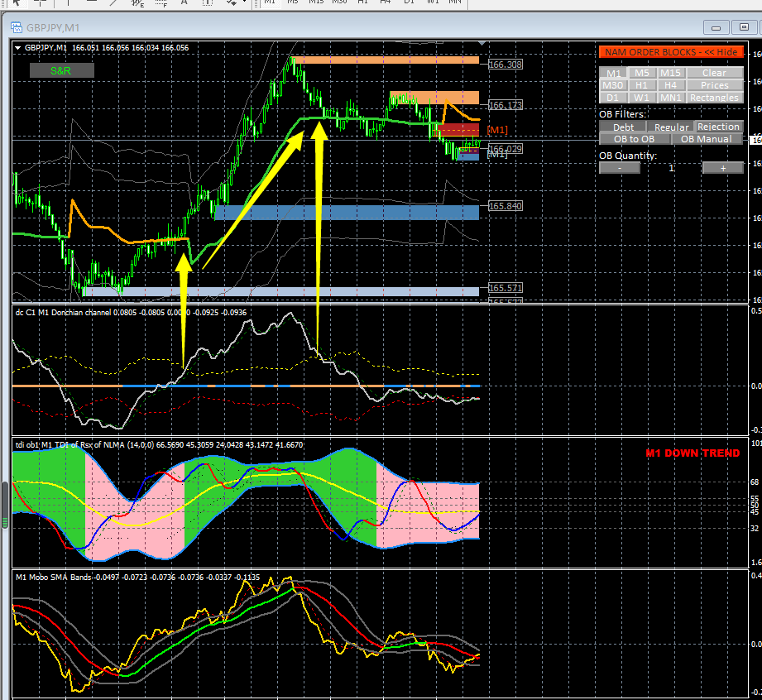Screen dimensions: 762x700
Task: Click the 165.840 price label
Action: pyautogui.click(x=506, y=206)
